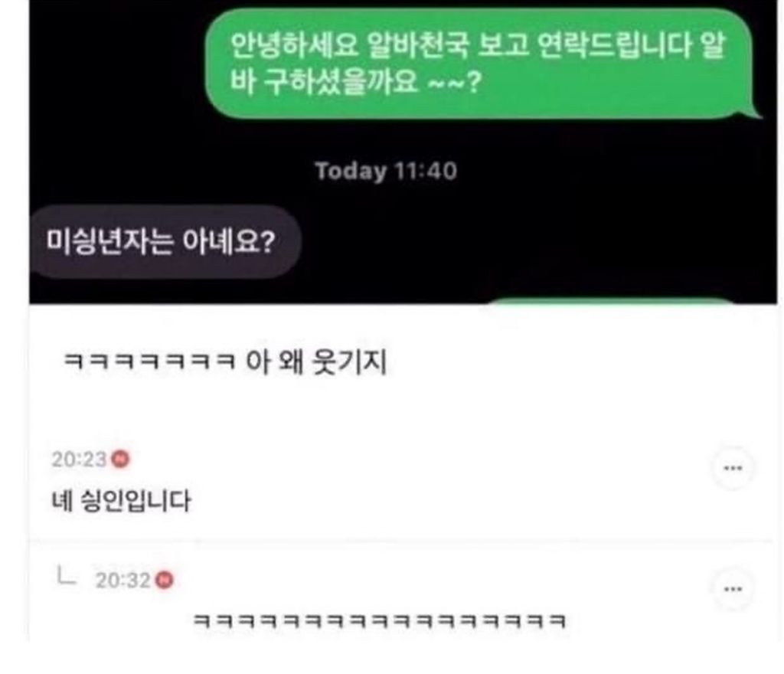Viewport: 784px width, 674px height.
Task: Click 바 구하셨을까요 line in the green bubble
Action: coord(354,82)
